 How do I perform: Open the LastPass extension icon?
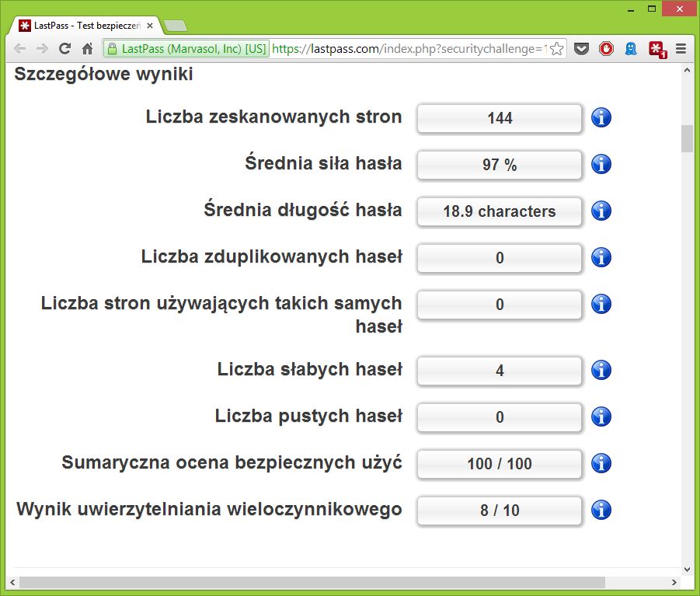(657, 50)
